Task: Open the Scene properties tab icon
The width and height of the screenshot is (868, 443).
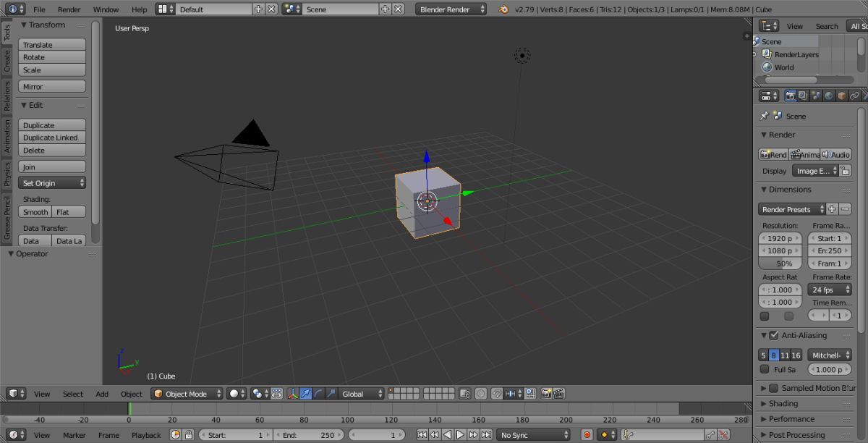Action: tap(817, 96)
